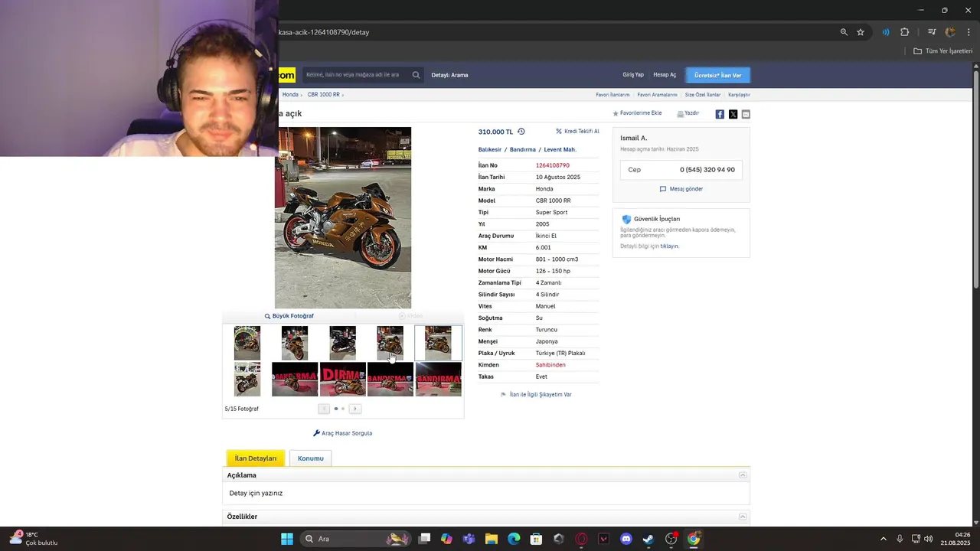Open Chrome three-dot menu
Image resolution: width=980 pixels, height=551 pixels.
(x=969, y=32)
